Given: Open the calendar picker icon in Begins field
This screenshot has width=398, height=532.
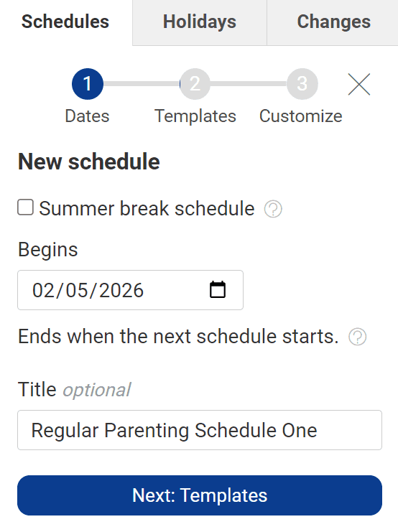Looking at the screenshot, I should click(218, 290).
